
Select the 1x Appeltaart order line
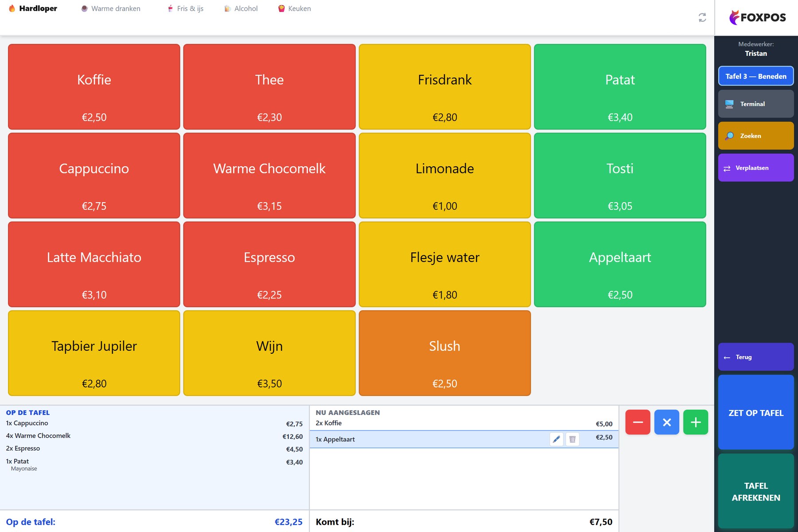(x=464, y=439)
